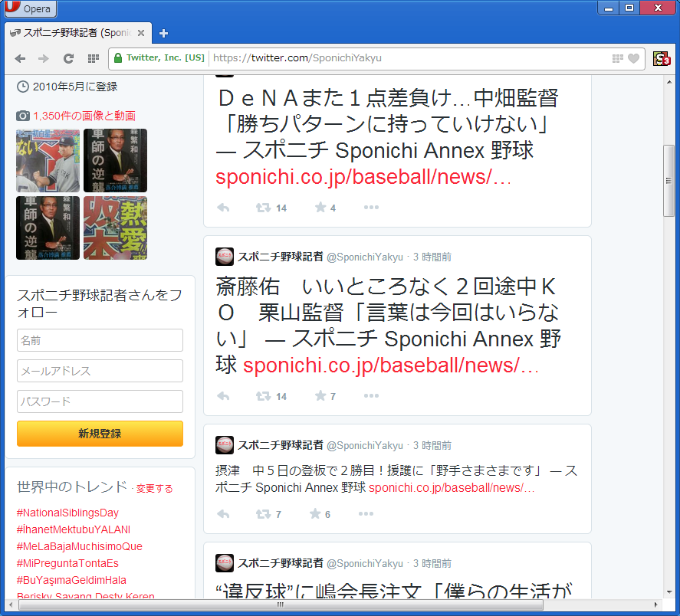The height and width of the screenshot is (616, 680).
Task: Favorite the DeNA tweet star
Action: click(x=320, y=208)
